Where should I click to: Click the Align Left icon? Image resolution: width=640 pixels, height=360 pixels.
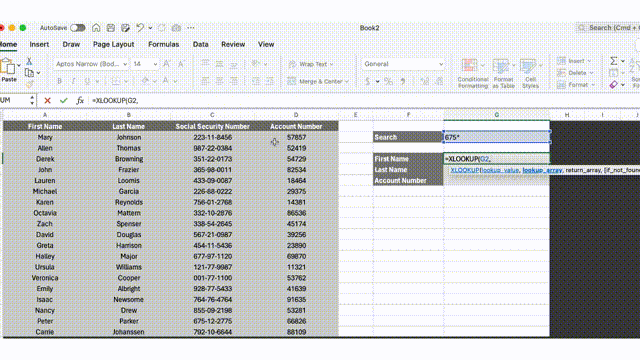(x=205, y=81)
